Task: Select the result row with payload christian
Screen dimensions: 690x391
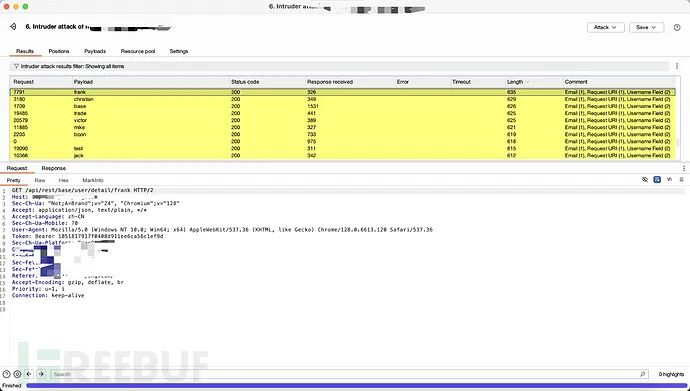Action: (342, 99)
